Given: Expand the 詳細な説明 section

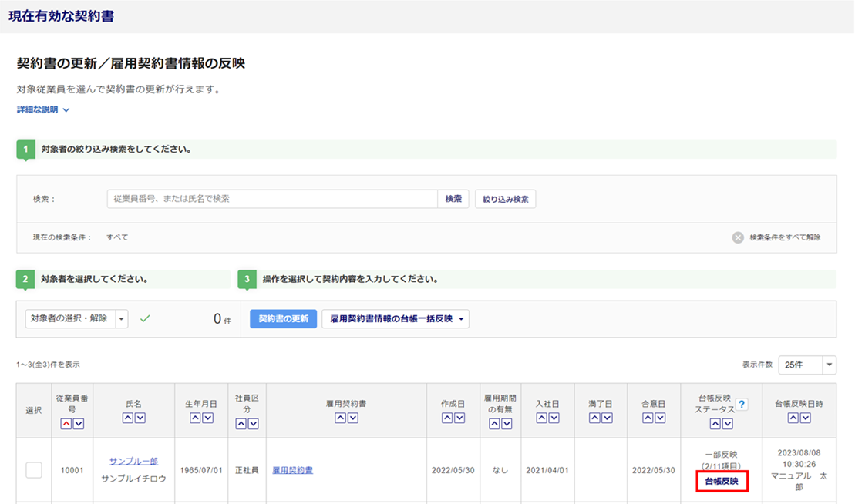Looking at the screenshot, I should point(43,110).
